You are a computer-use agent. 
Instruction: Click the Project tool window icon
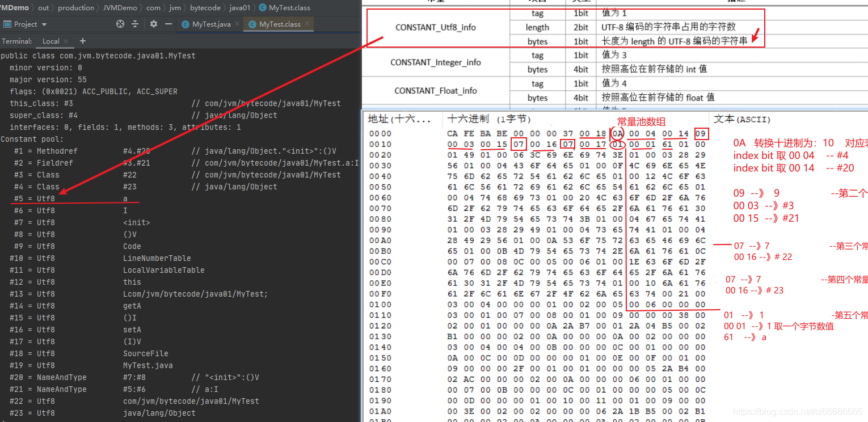coord(7,24)
